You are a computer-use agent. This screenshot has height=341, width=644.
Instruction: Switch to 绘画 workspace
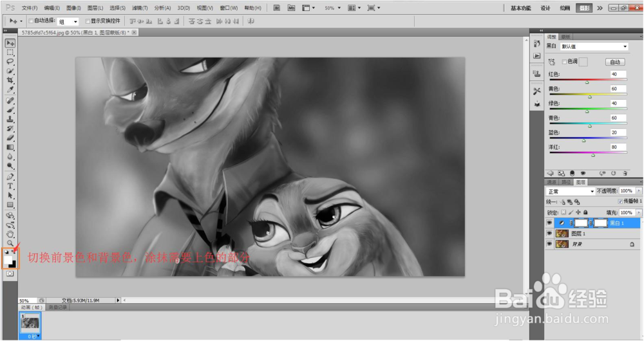pos(565,8)
